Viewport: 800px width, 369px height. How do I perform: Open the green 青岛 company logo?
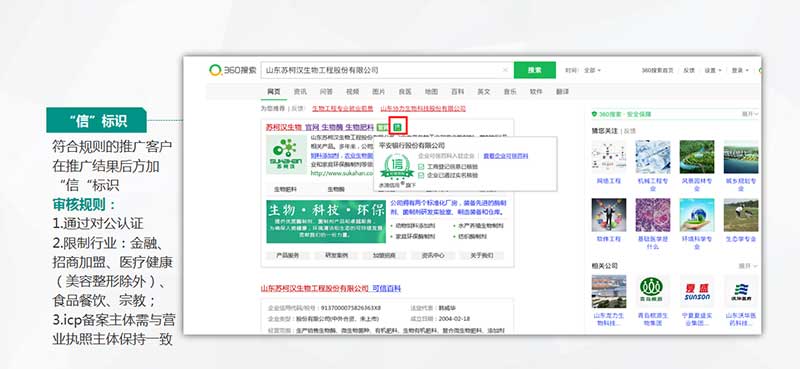652,291
